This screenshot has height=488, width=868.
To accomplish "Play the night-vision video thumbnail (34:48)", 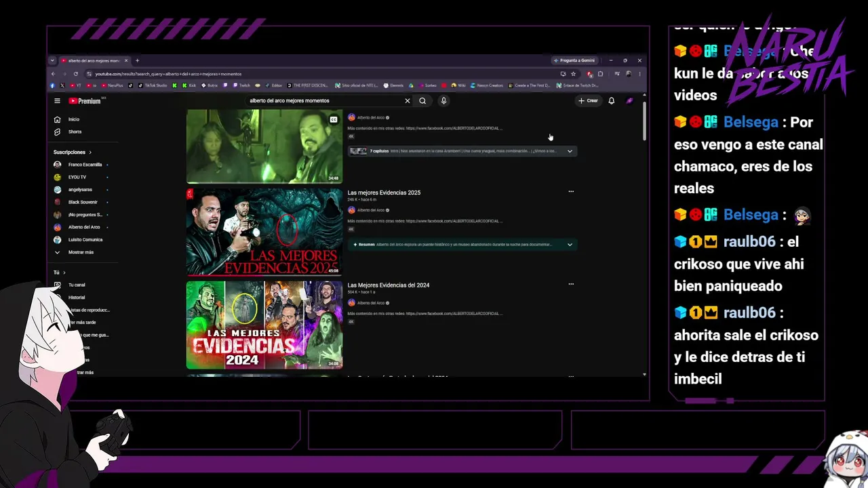I will pos(264,146).
